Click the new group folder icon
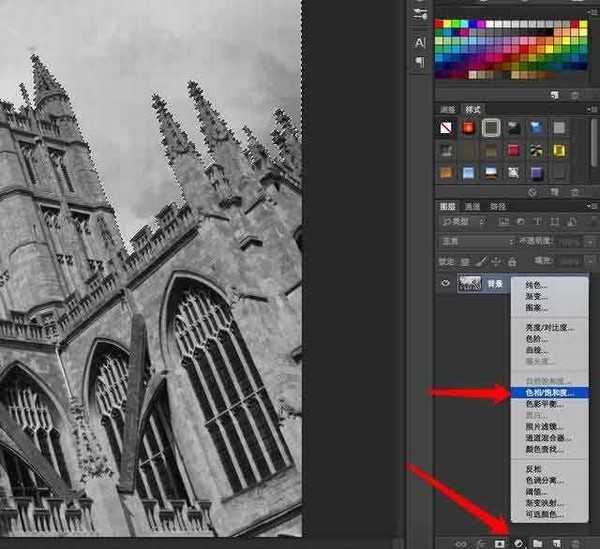Viewport: 600px width, 549px height. pyautogui.click(x=537, y=541)
